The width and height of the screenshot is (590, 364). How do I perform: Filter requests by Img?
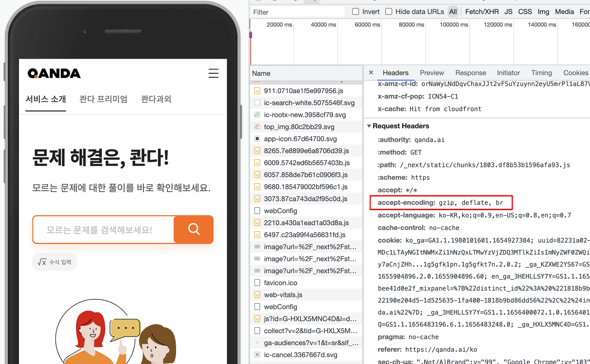tap(543, 12)
